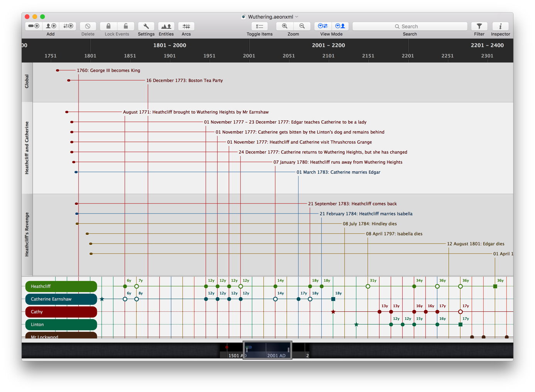This screenshot has width=535, height=392.
Task: Switch View Mode to arcs view
Action: click(x=323, y=26)
